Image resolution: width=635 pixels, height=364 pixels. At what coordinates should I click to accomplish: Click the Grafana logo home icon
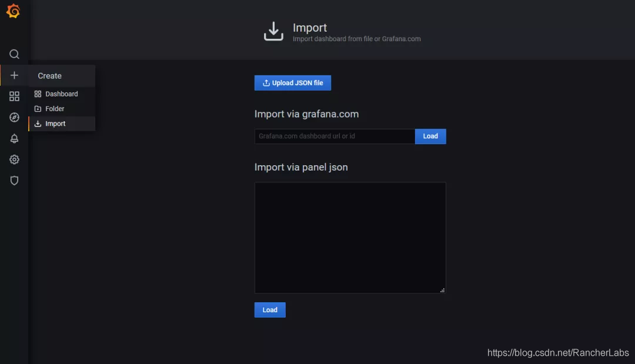point(14,11)
